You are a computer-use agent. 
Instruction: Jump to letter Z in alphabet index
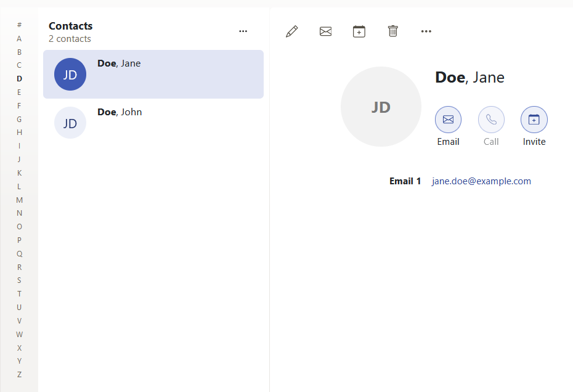pos(19,374)
